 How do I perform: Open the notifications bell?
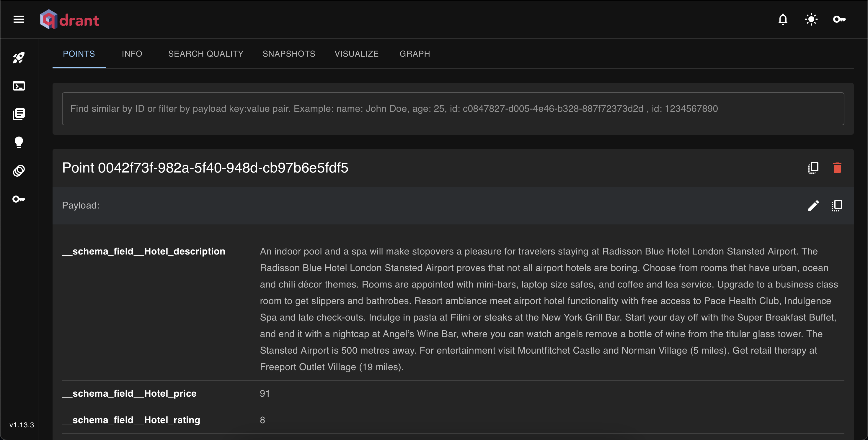pyautogui.click(x=783, y=19)
